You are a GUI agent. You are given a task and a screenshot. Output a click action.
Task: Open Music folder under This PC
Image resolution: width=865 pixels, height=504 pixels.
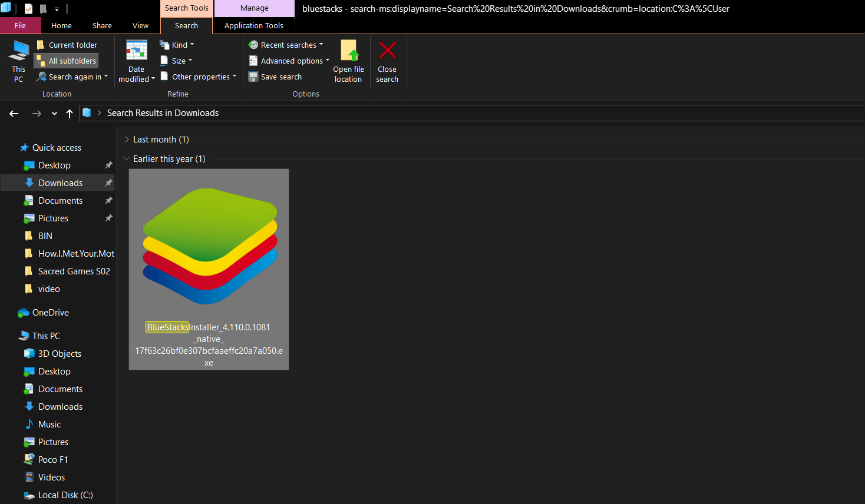49,425
